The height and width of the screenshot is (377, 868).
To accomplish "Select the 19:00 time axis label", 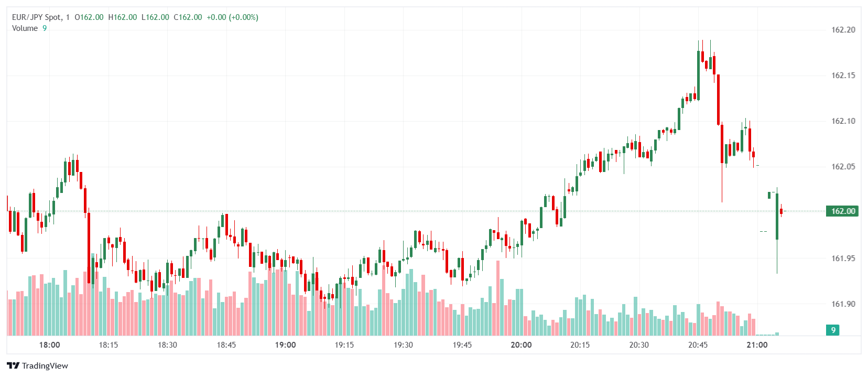I will pyautogui.click(x=286, y=345).
